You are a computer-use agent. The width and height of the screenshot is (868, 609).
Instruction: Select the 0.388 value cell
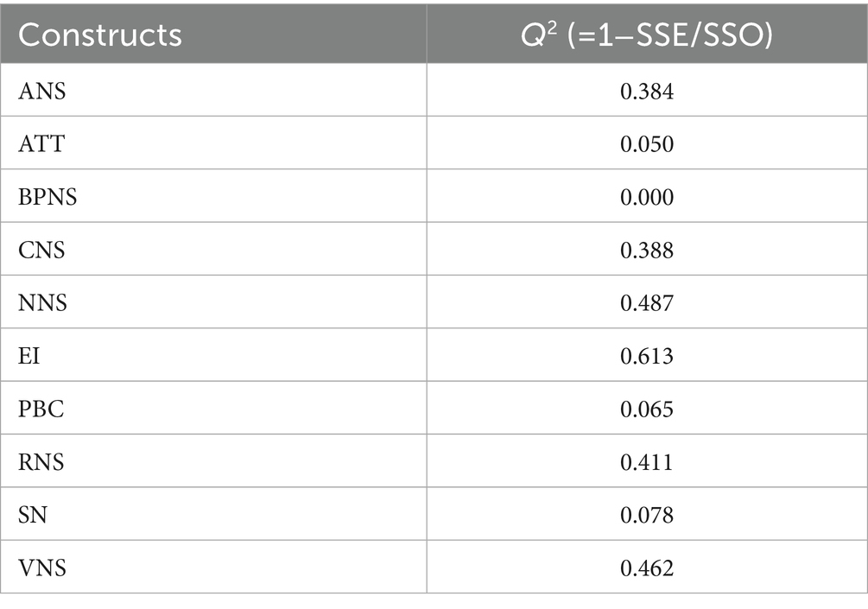coord(647,250)
